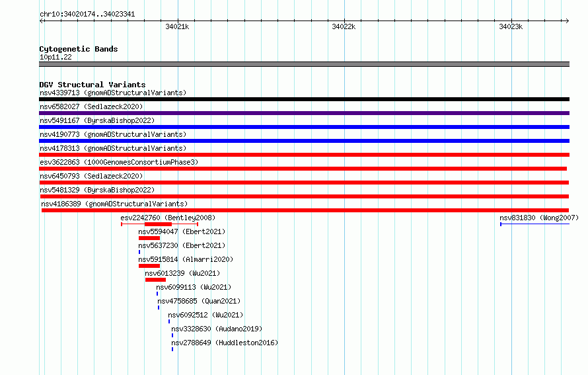Select the red esv3622863 variant bar
Viewport: 588px width, 375px height.
303,169
